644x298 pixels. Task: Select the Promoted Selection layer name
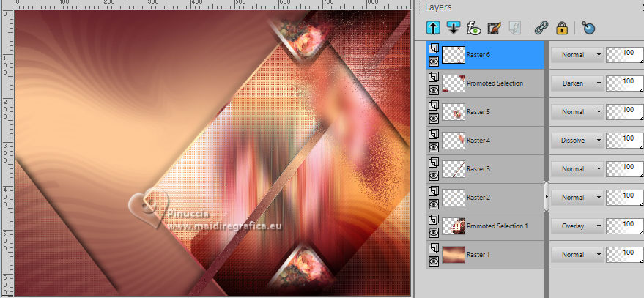coord(495,83)
